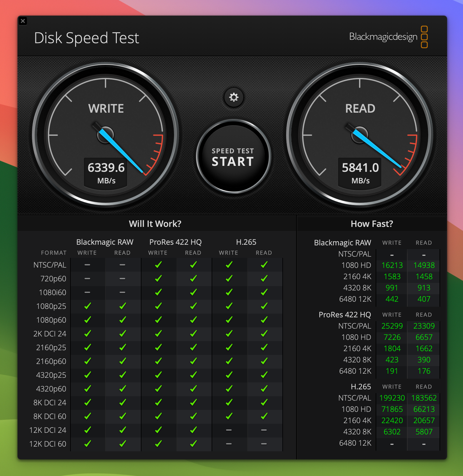Click H.265 1080 HD write value 71865
Image resolution: width=463 pixels, height=476 pixels.
[x=392, y=409]
